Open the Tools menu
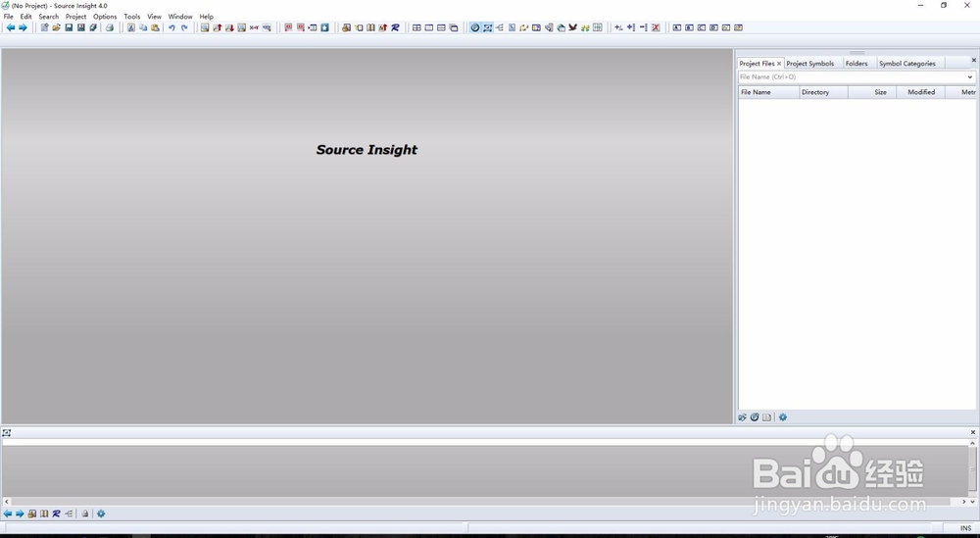The height and width of the screenshot is (538, 980). (x=132, y=17)
